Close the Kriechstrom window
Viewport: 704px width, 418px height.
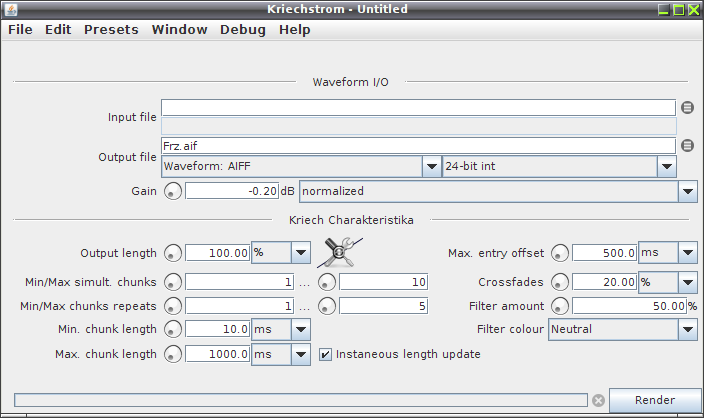point(694,9)
